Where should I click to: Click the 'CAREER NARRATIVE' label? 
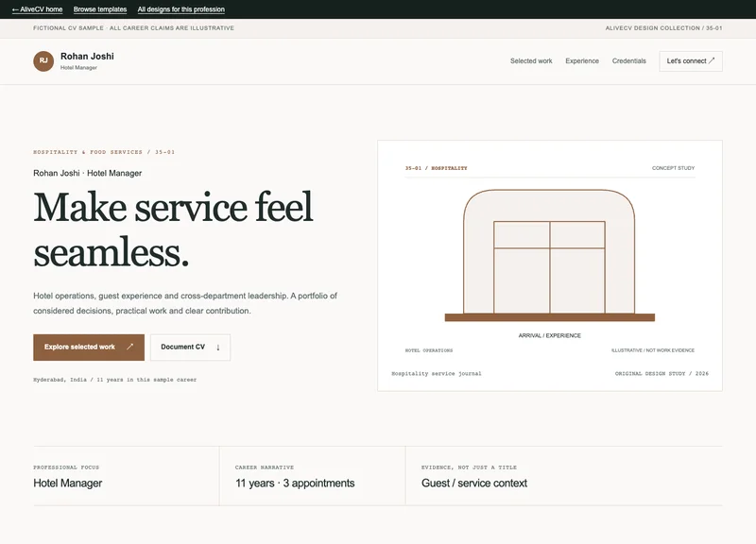(x=265, y=467)
